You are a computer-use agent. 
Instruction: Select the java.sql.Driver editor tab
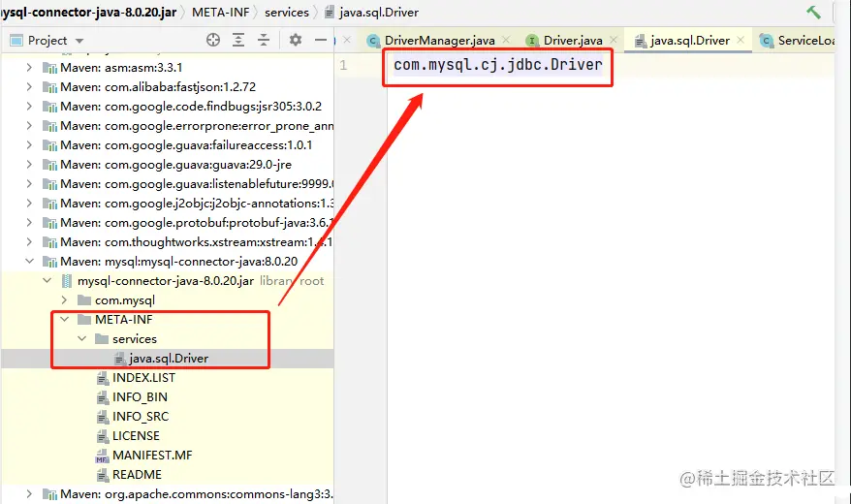(690, 41)
